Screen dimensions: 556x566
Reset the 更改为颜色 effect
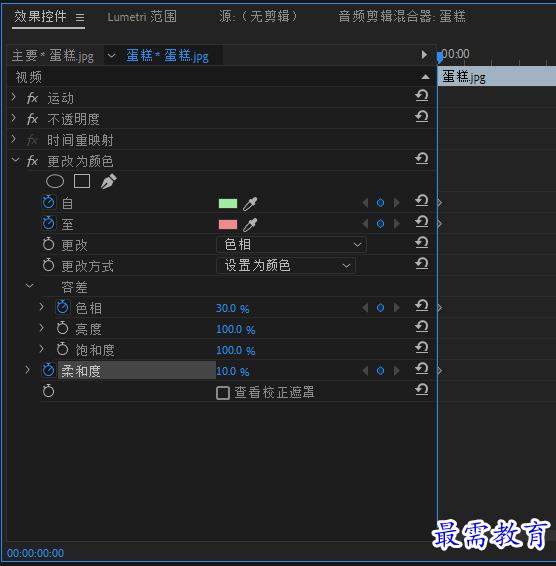pyautogui.click(x=421, y=159)
